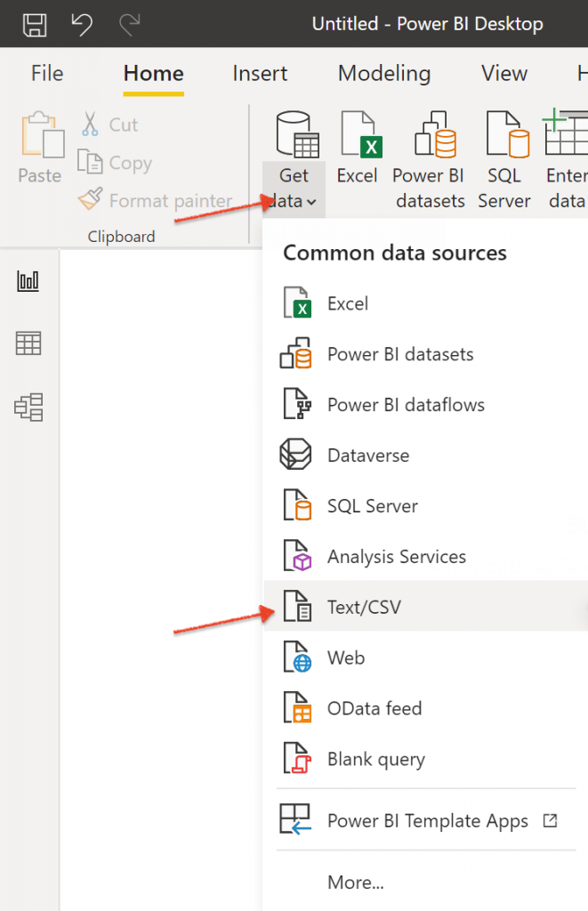The width and height of the screenshot is (588, 911).
Task: Switch to Data table view icon
Action: click(28, 343)
